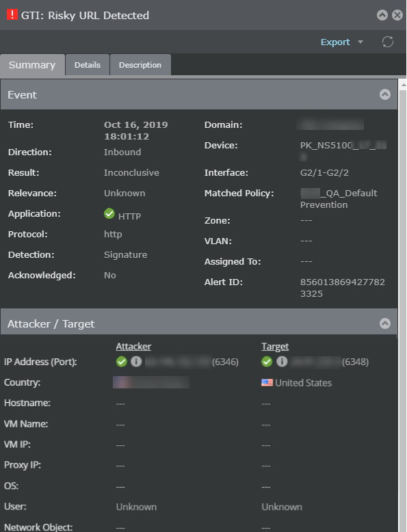This screenshot has width=407, height=532.
Task: Switch to the Details tab
Action: pyautogui.click(x=88, y=65)
